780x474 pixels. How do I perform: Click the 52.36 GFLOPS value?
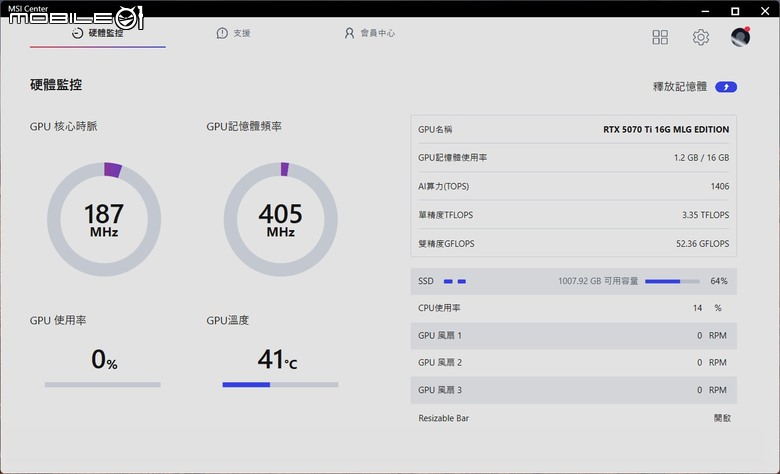pyautogui.click(x=702, y=244)
